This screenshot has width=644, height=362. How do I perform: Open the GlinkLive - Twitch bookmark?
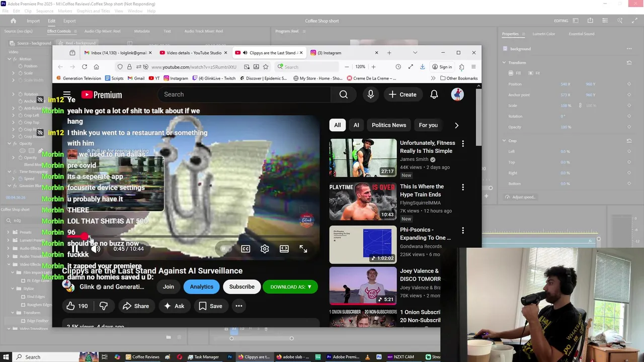pos(214,78)
